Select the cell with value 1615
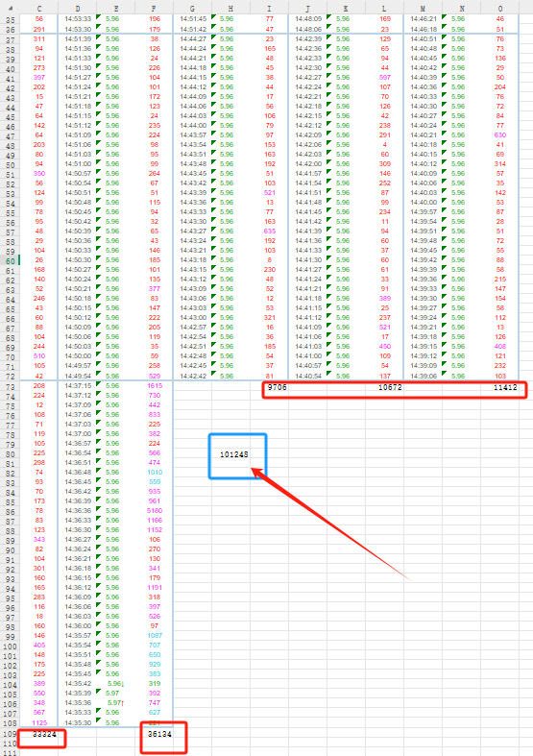The image size is (533, 756). click(155, 386)
